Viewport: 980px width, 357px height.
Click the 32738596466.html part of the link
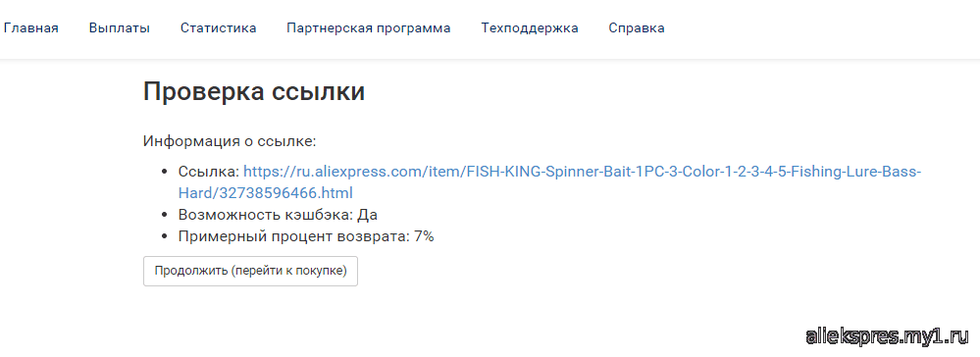pyautogui.click(x=286, y=192)
